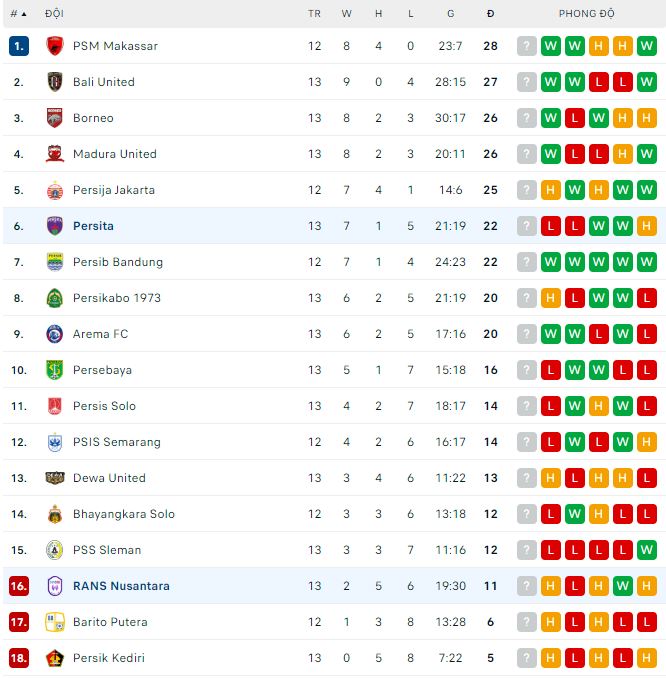Sort standings by the Đ points header

490,14
